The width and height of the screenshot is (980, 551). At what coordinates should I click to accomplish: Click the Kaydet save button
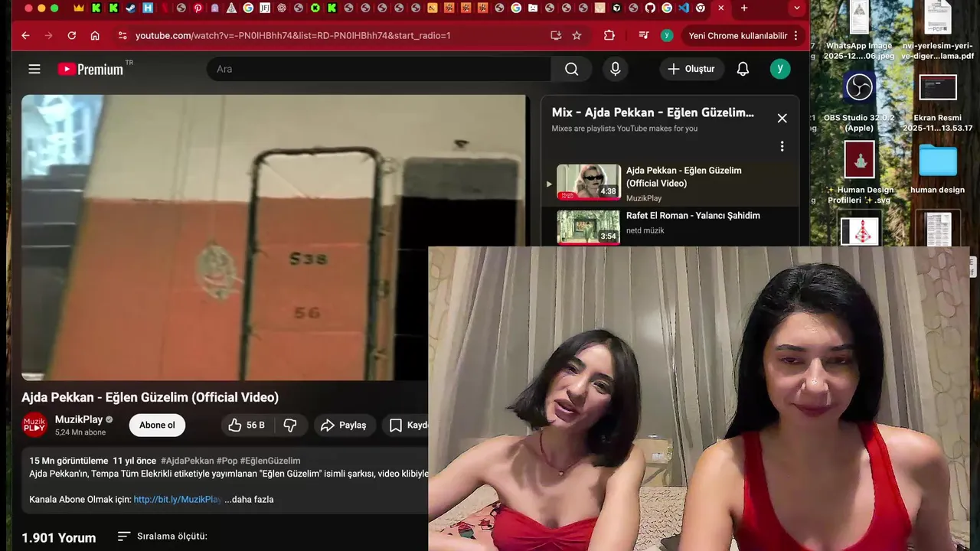(406, 425)
